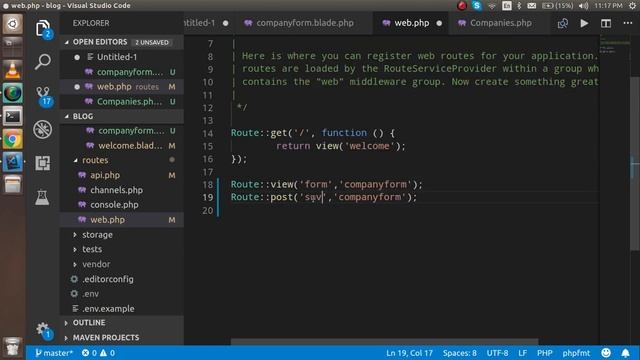Open the Search view in activity bar
This screenshot has width=640, height=360.
pyautogui.click(x=43, y=62)
